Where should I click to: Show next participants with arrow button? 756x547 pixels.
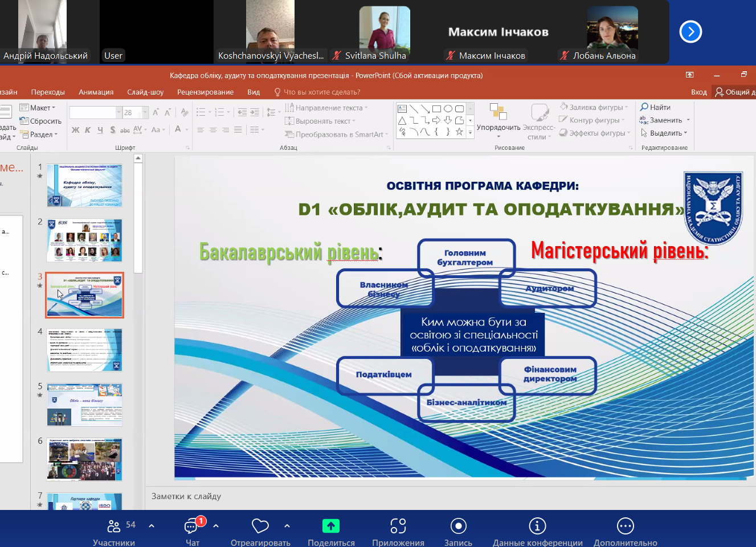pyautogui.click(x=690, y=31)
